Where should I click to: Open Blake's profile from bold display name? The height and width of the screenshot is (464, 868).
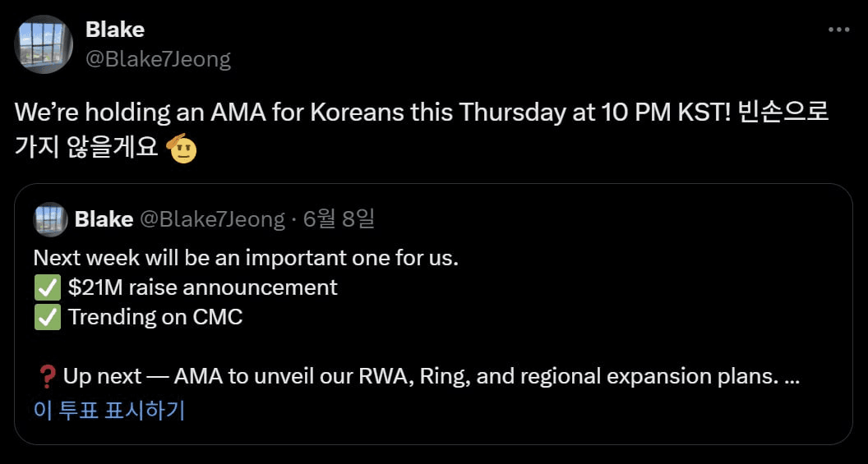tap(115, 30)
